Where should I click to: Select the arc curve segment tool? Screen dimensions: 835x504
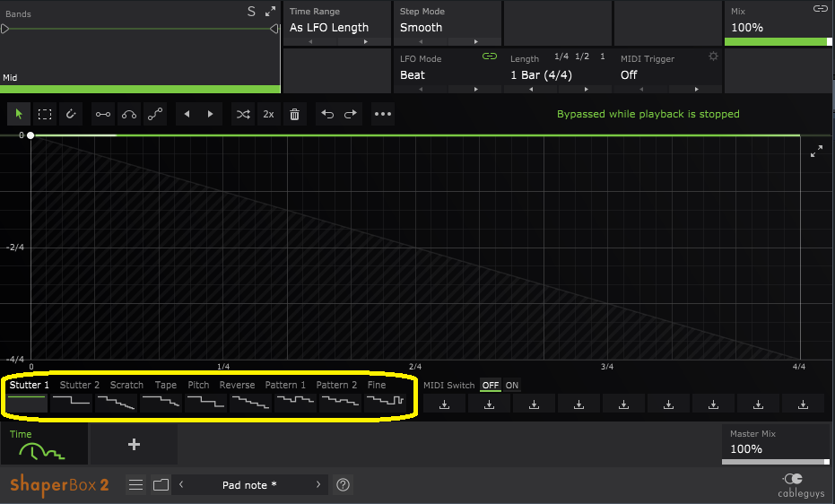(x=129, y=114)
